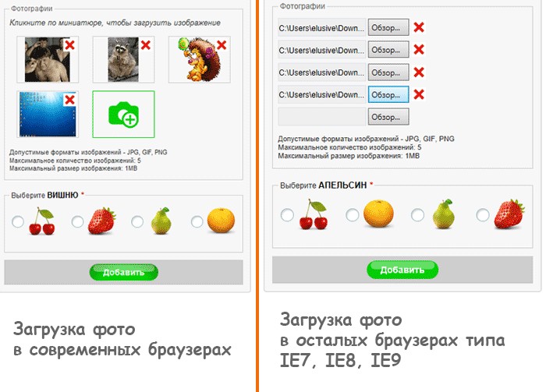
Task: Click the empty file path input field
Action: click(322, 117)
